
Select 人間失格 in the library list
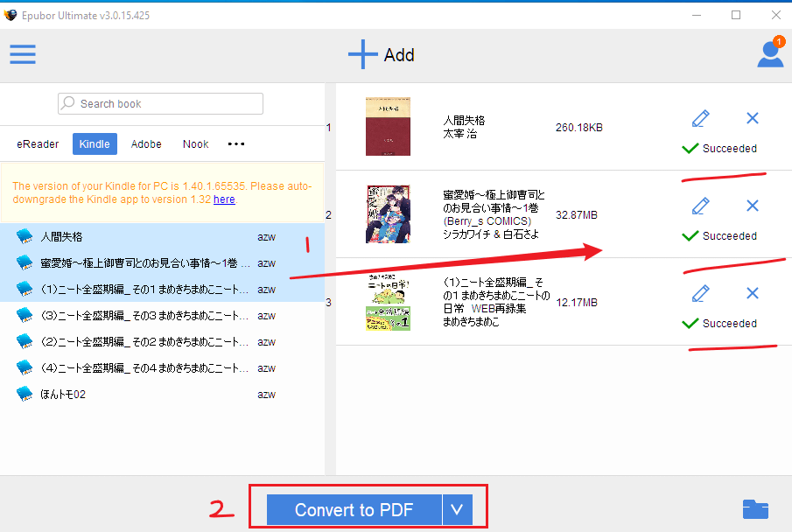162,236
